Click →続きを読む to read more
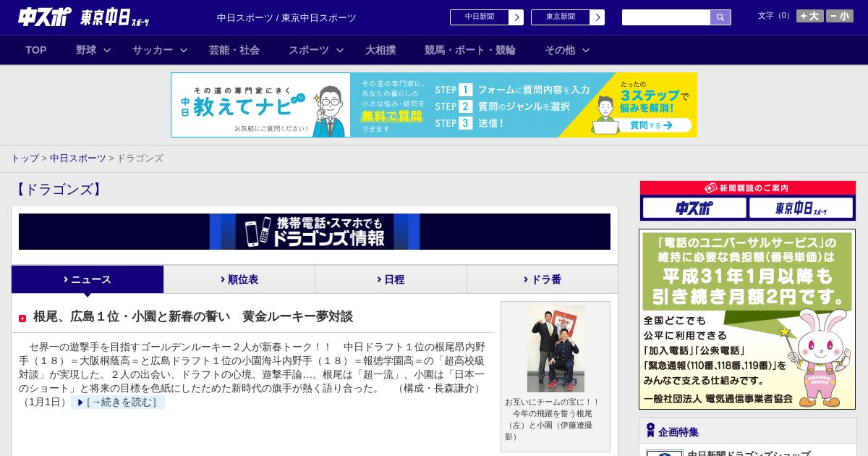868x456 pixels. pyautogui.click(x=118, y=402)
